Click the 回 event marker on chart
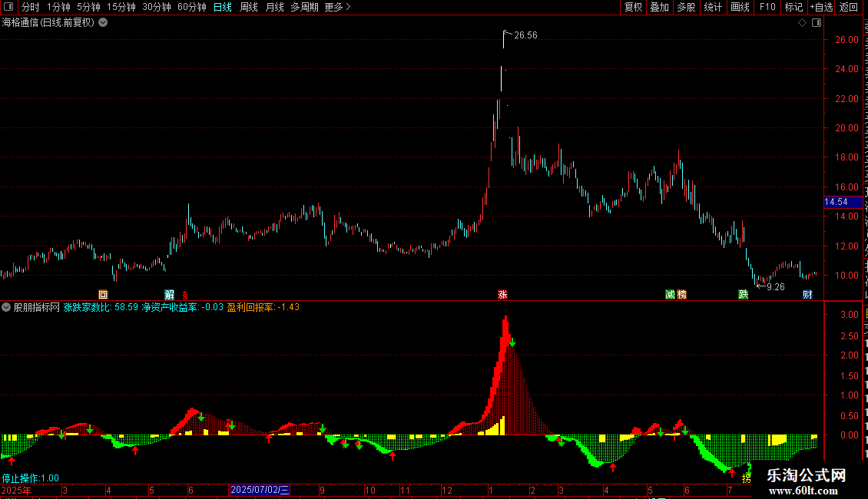 coord(103,294)
